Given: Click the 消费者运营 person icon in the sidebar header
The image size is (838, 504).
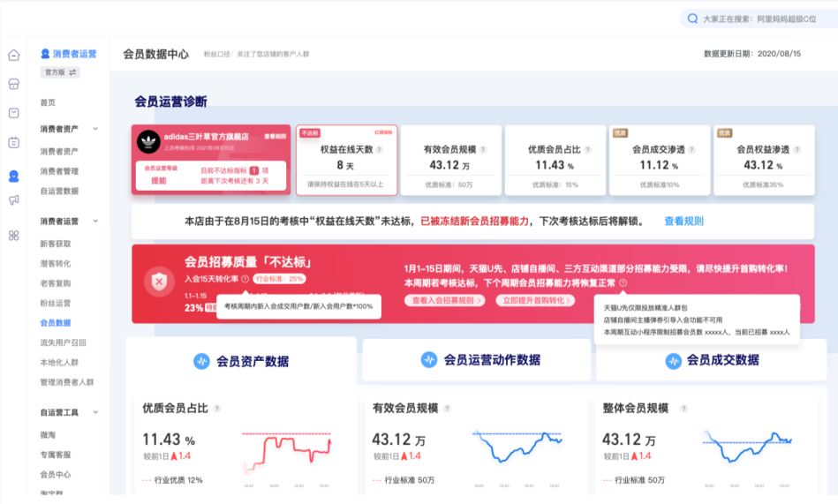Looking at the screenshot, I should (45, 54).
